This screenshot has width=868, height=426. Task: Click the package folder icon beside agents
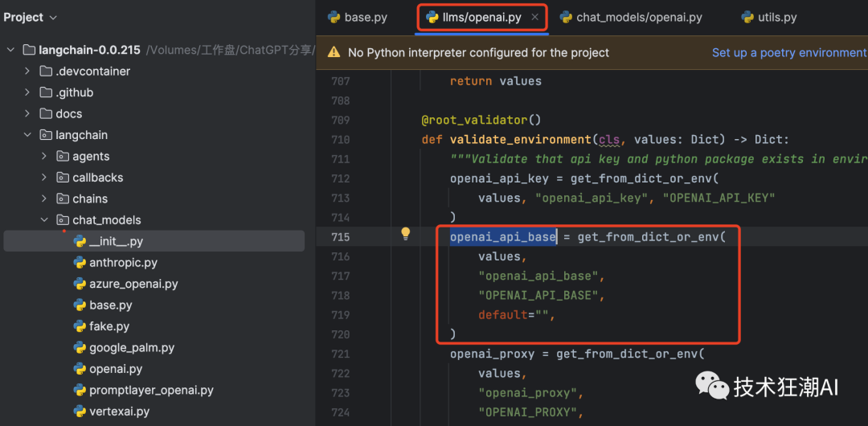[x=63, y=157]
